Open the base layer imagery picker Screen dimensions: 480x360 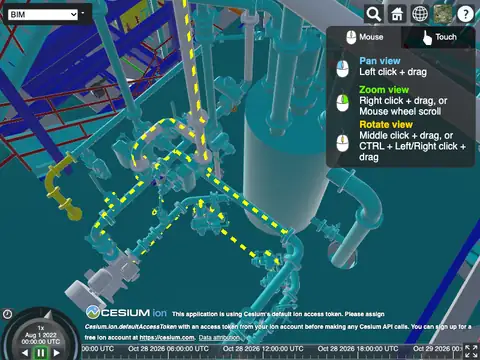[x=443, y=14]
